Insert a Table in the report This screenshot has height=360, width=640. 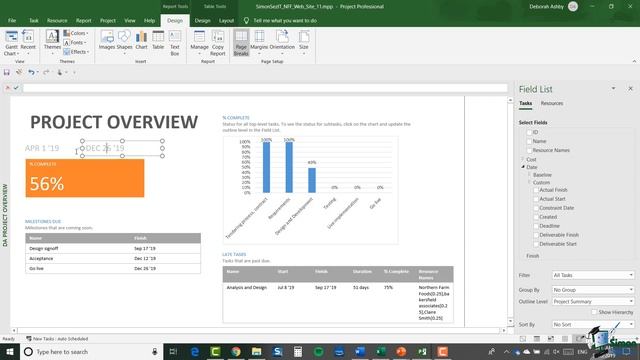click(158, 41)
